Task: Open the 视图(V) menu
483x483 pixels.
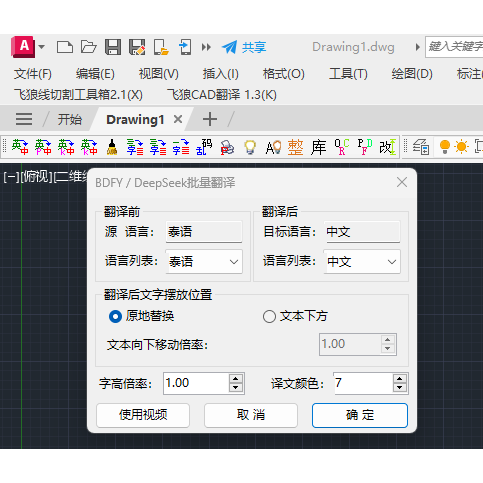Action: pos(158,74)
